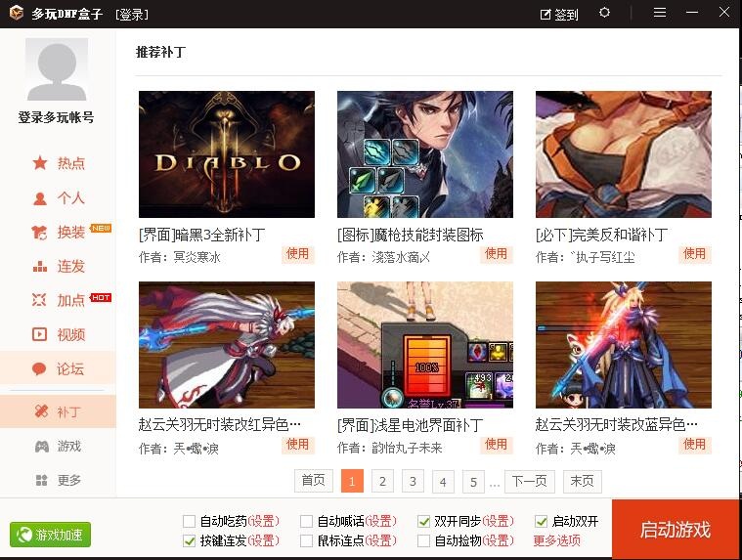The height and width of the screenshot is (560, 742).
Task: Open the 换装 costume icon section
Action: (x=40, y=233)
